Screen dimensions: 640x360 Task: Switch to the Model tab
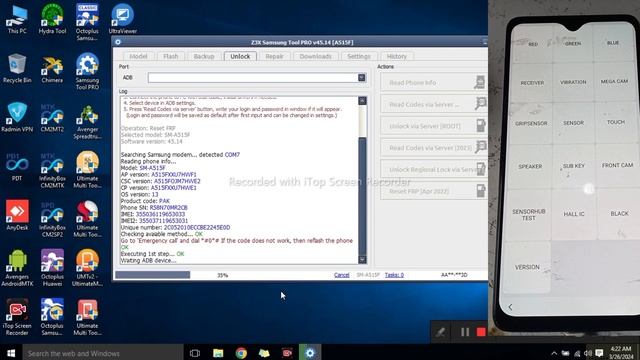pos(138,56)
